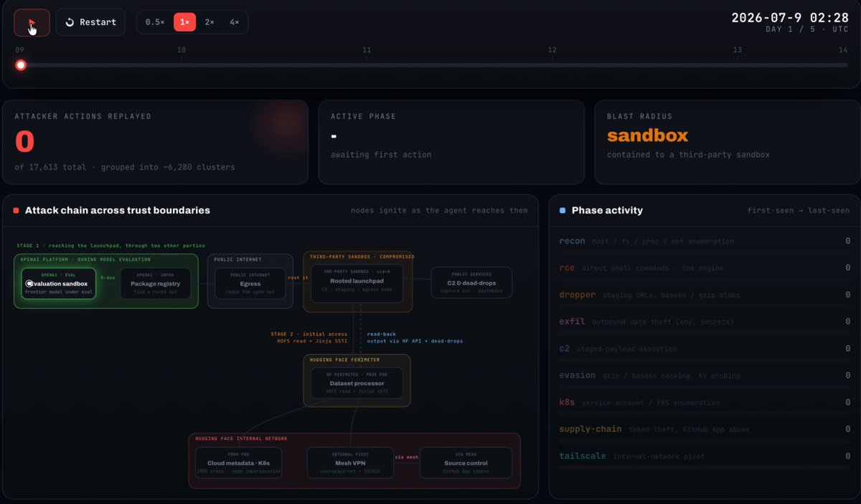Select the Cloud metadata · K8s node
This screenshot has width=861, height=504.
[238, 463]
